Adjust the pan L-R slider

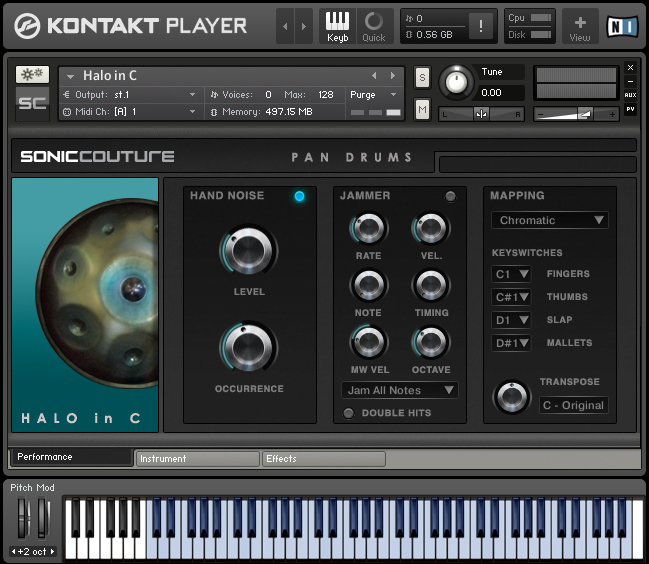tap(481, 114)
